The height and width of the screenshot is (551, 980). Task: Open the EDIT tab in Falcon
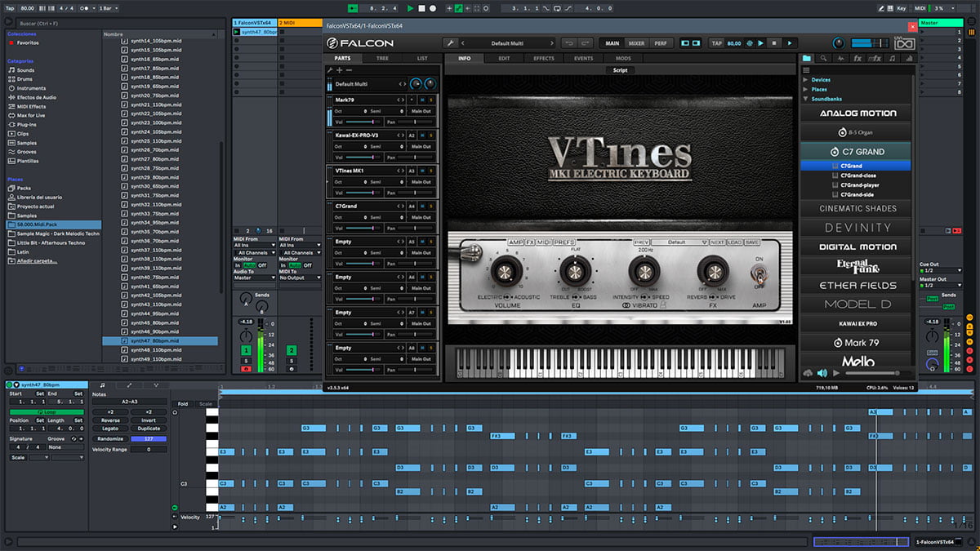pyautogui.click(x=505, y=59)
